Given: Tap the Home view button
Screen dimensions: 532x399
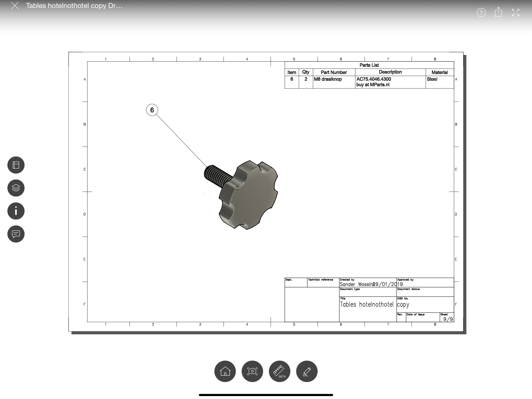Looking at the screenshot, I should [x=225, y=371].
